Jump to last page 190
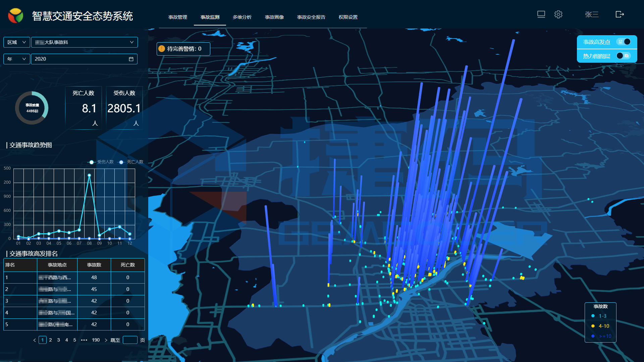 96,340
